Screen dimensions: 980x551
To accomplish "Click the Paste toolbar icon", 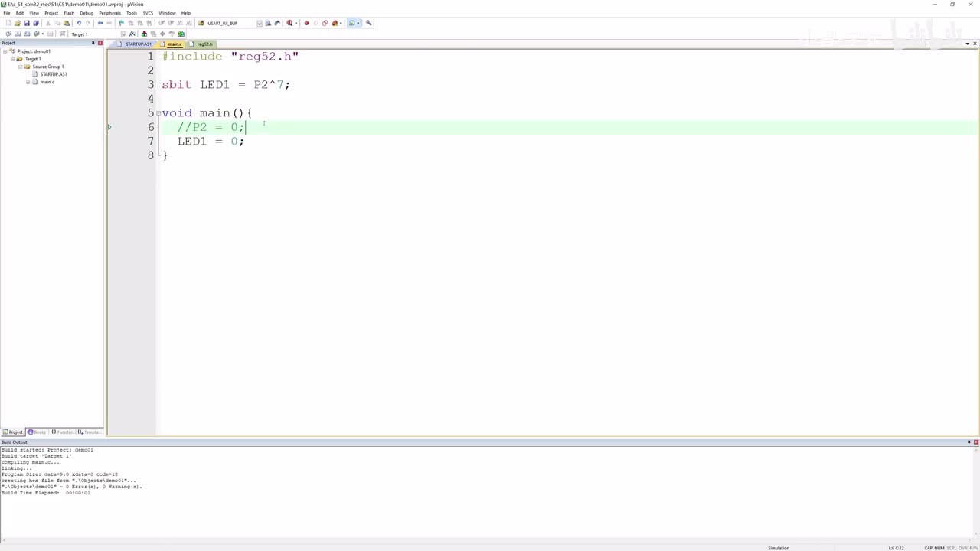I will [x=66, y=23].
